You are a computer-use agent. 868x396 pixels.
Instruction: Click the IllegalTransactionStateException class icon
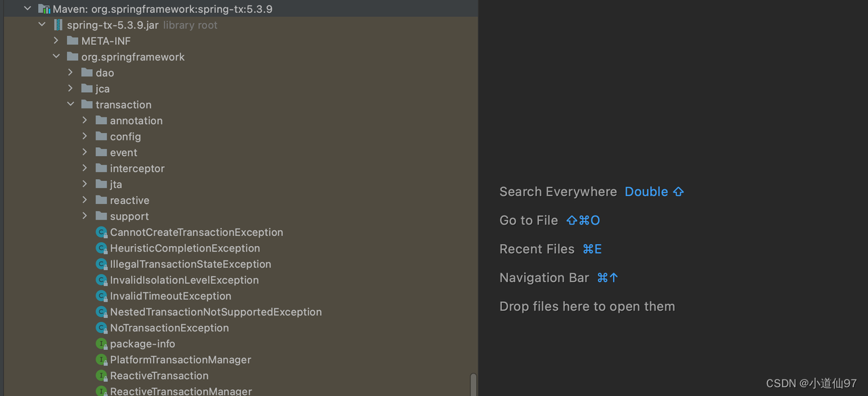[x=102, y=264]
